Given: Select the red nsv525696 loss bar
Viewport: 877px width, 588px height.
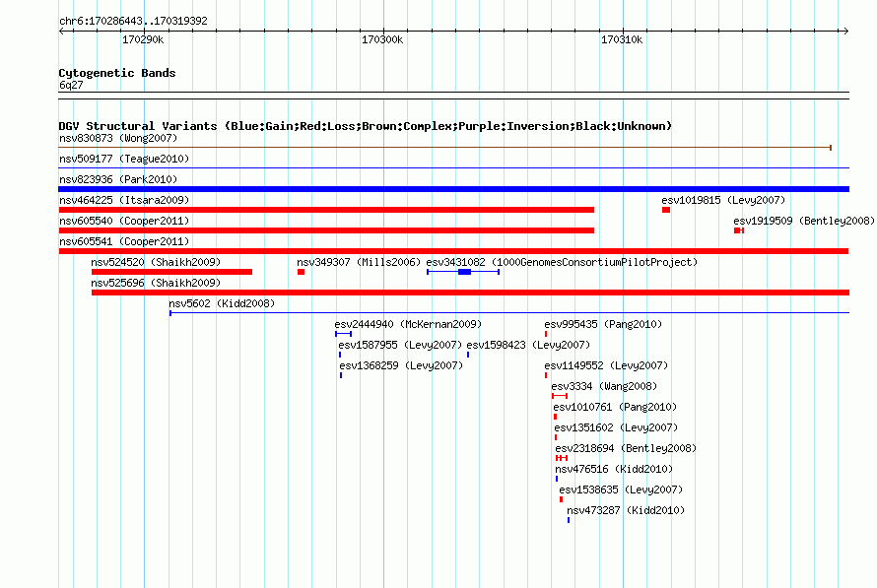Looking at the screenshot, I should (x=470, y=293).
